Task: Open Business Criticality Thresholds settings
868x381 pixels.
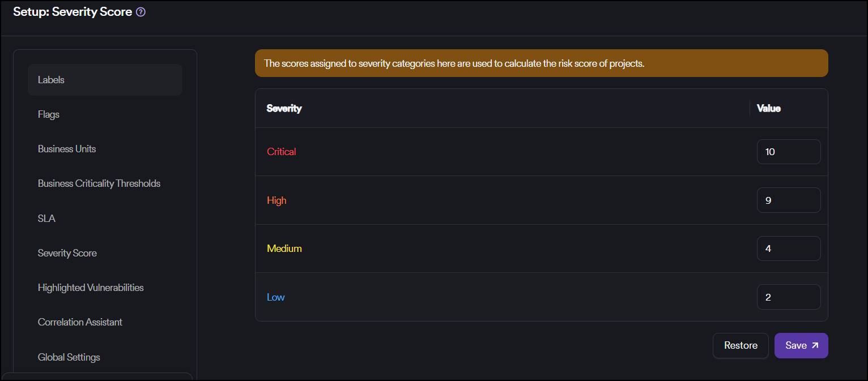Action: 99,183
